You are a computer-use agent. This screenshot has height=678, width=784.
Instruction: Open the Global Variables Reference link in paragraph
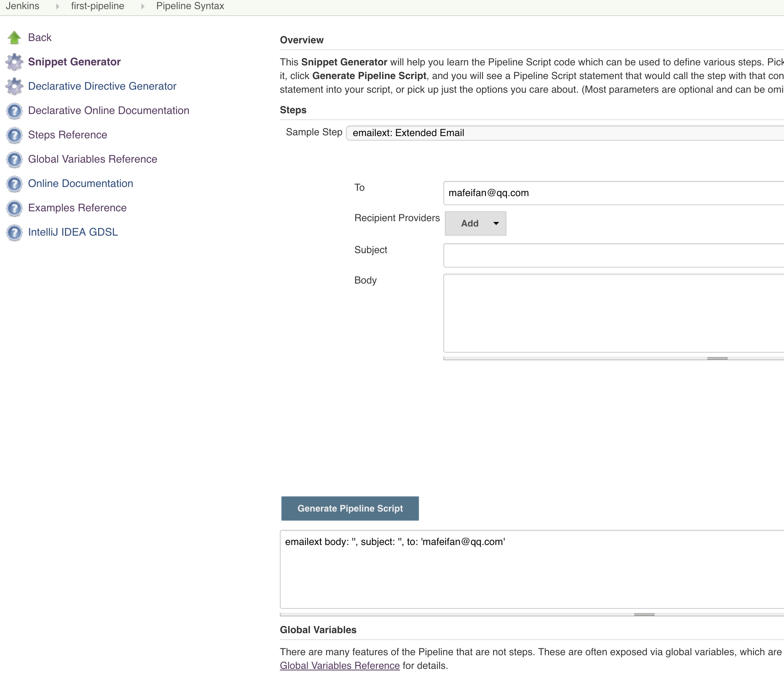coord(340,665)
